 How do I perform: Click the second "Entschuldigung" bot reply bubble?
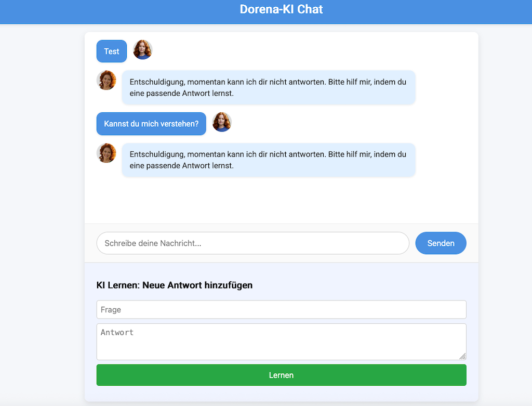point(268,160)
